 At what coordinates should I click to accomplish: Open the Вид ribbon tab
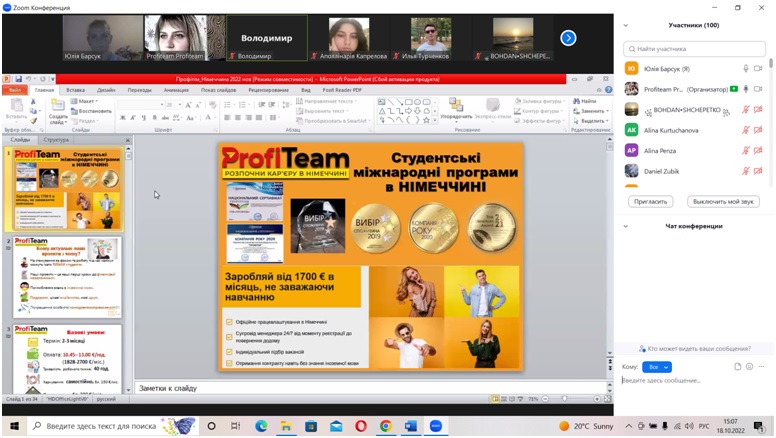tap(306, 90)
